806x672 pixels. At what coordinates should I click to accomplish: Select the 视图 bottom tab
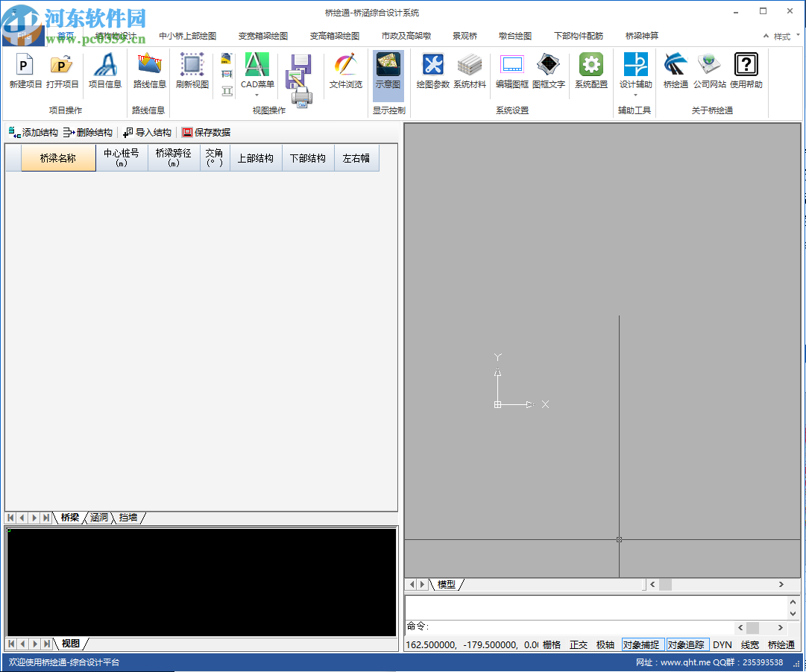tap(70, 644)
